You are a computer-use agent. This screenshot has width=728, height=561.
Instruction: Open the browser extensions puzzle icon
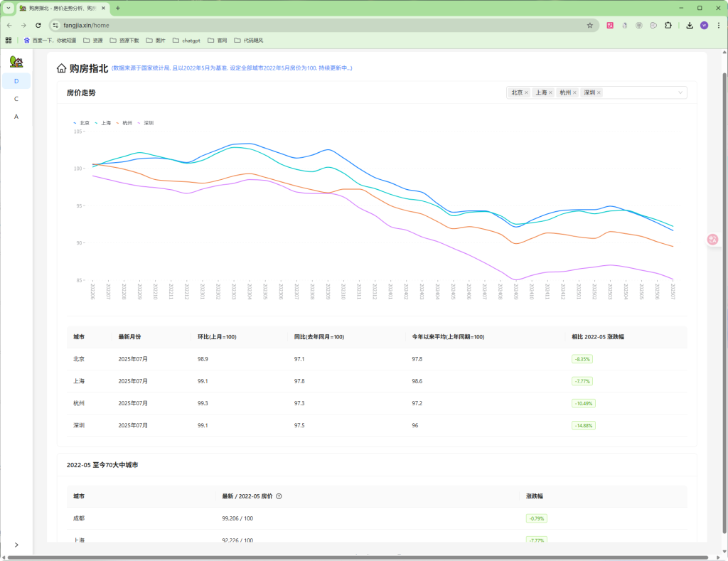(x=668, y=25)
